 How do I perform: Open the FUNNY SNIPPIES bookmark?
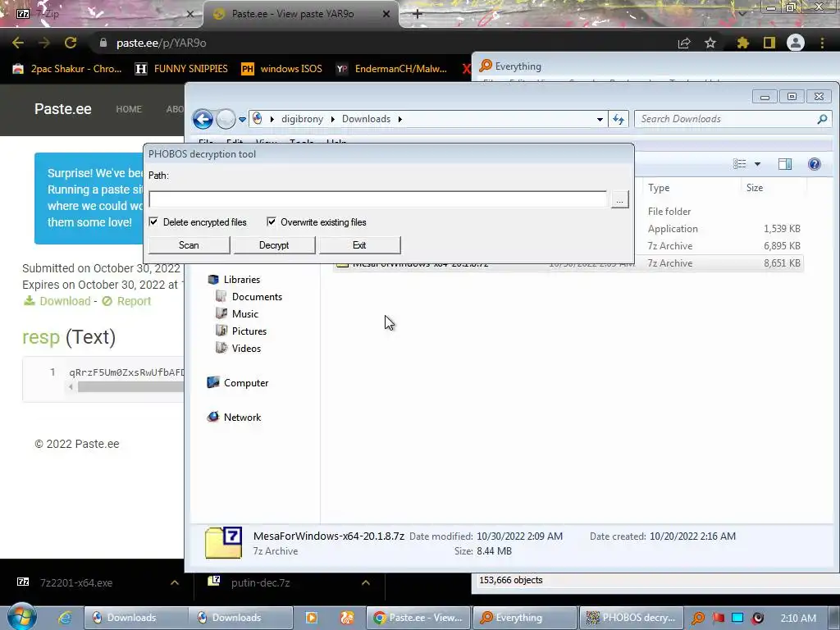181,69
